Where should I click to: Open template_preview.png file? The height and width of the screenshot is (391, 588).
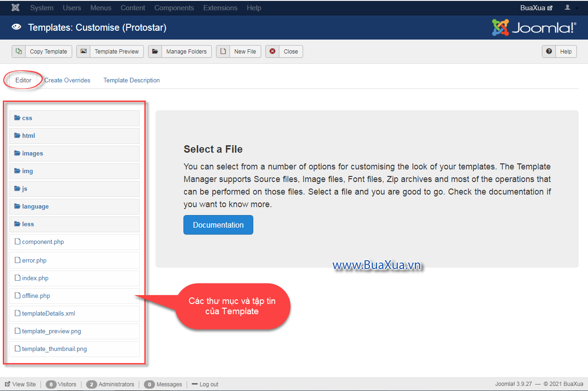click(x=74, y=331)
